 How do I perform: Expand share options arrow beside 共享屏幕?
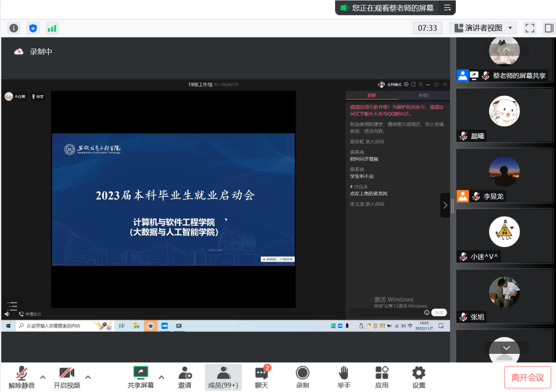pos(161,377)
